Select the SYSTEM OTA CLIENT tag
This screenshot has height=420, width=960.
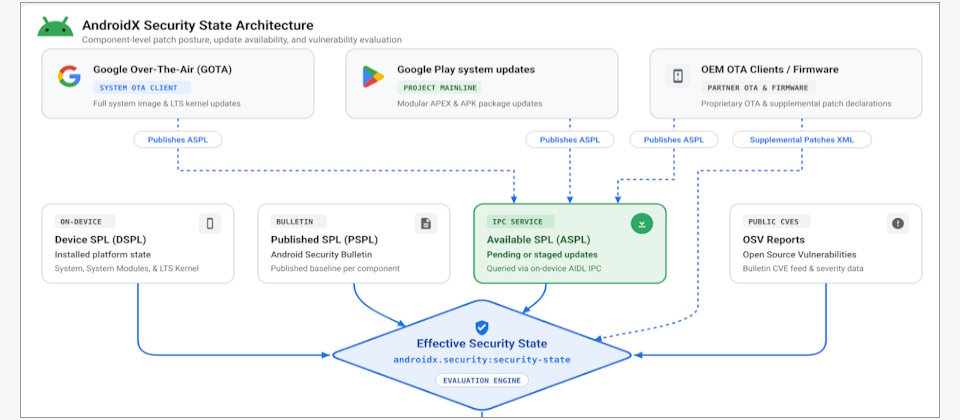point(141,88)
